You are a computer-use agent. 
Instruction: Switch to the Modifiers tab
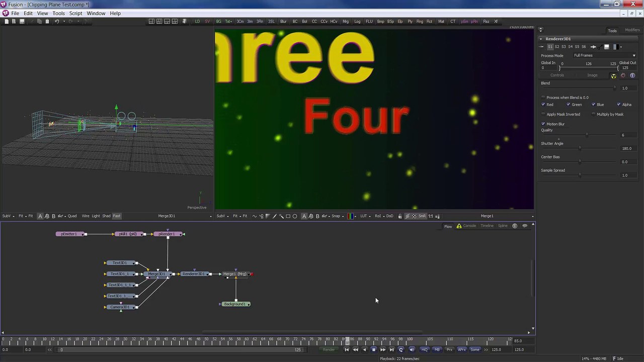click(632, 30)
